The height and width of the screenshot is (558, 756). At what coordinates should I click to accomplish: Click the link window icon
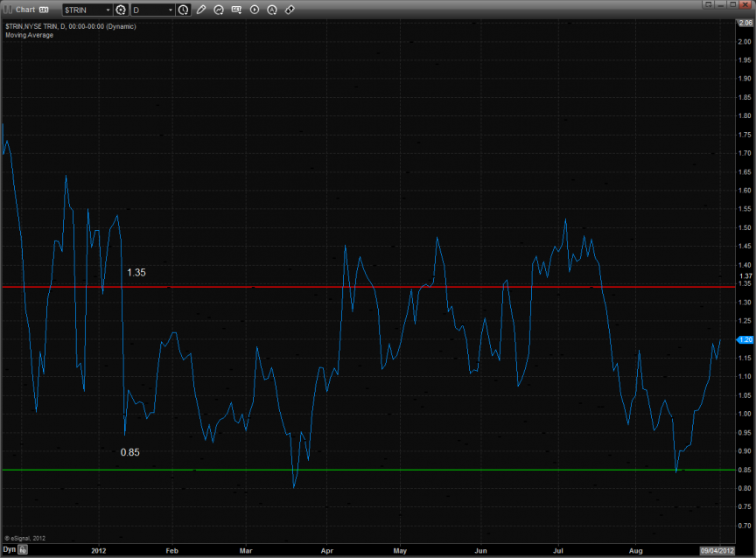coord(290,10)
